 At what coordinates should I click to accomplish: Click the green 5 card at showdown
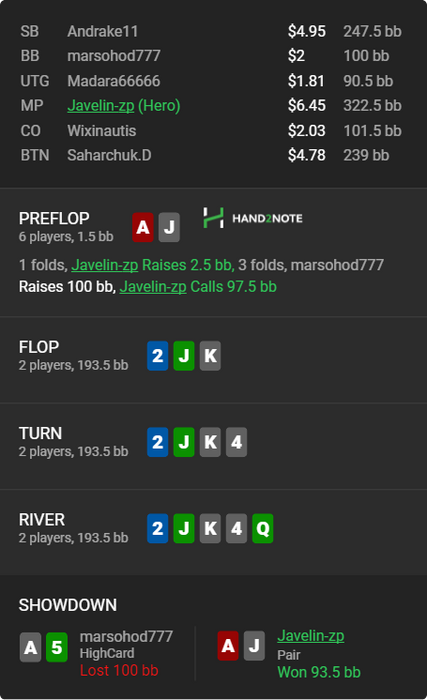[57, 647]
